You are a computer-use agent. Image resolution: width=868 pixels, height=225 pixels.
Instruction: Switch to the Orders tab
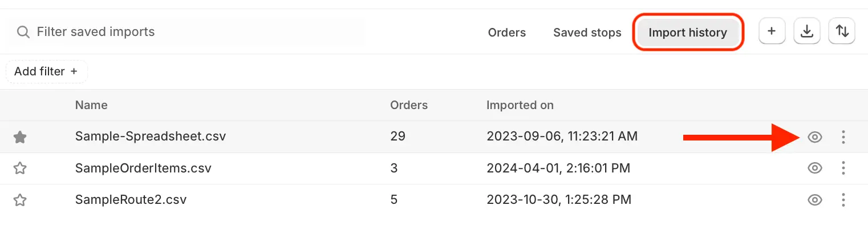[507, 33]
